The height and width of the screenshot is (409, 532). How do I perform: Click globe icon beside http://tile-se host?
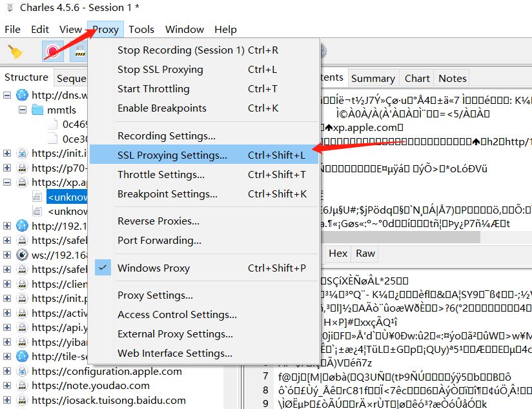coord(22,357)
